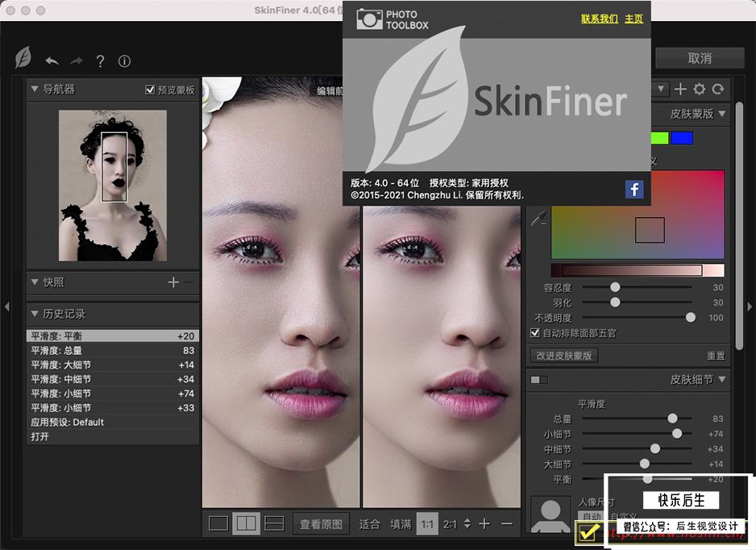Screen dimensions: 756x550
Task: Click the 羽化 slider handle
Action: tap(615, 302)
